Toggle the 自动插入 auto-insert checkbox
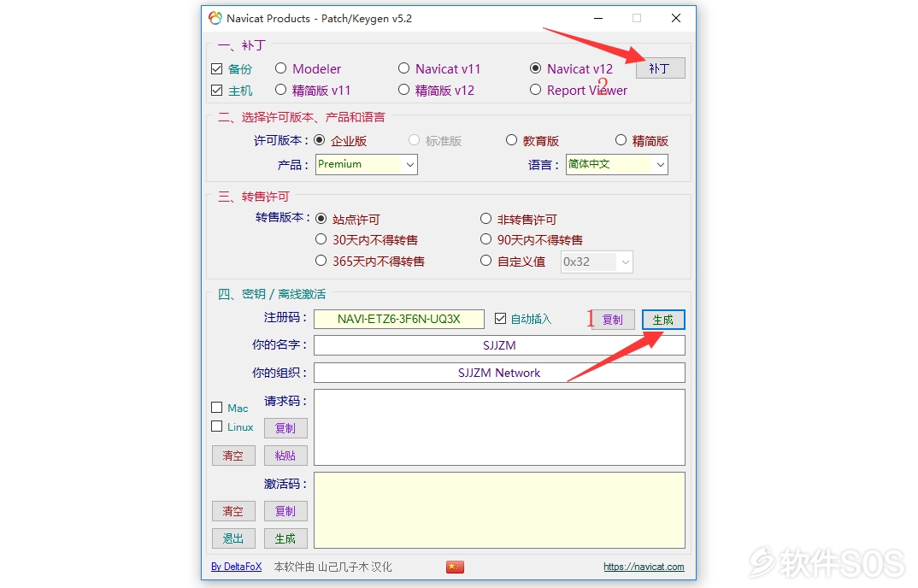Image resolution: width=918 pixels, height=588 pixels. tap(500, 319)
